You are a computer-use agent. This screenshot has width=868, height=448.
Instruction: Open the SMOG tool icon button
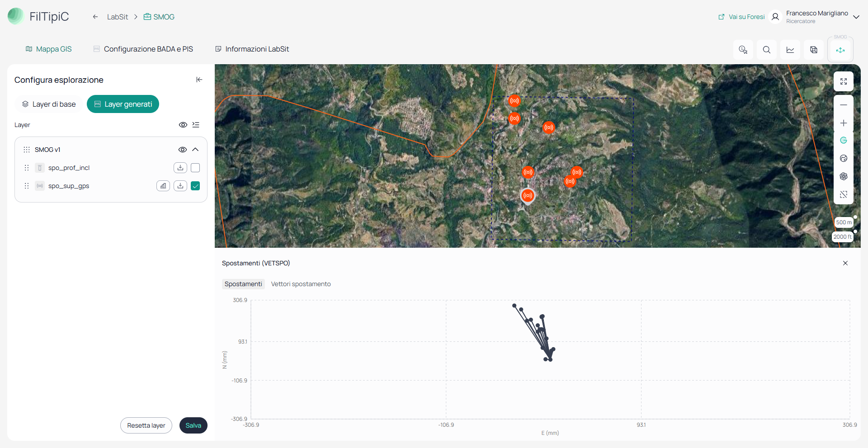tap(840, 50)
